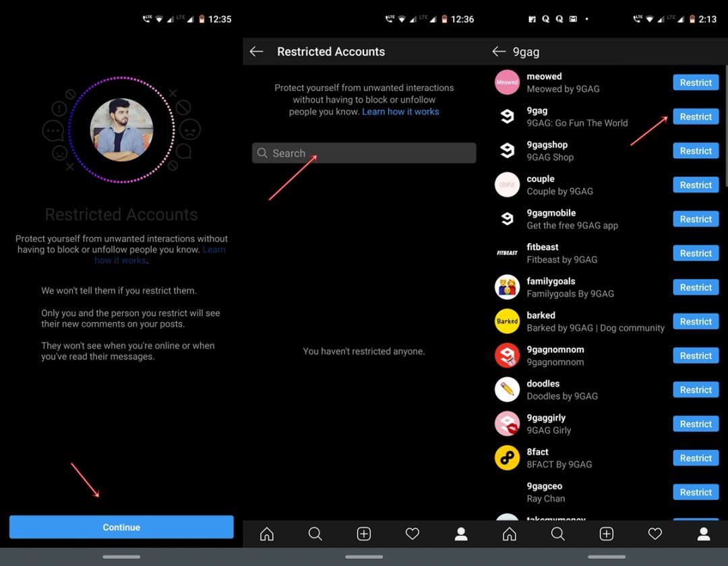This screenshot has width=728, height=566.
Task: Restrict the 9gagmobile account
Action: pyautogui.click(x=696, y=219)
